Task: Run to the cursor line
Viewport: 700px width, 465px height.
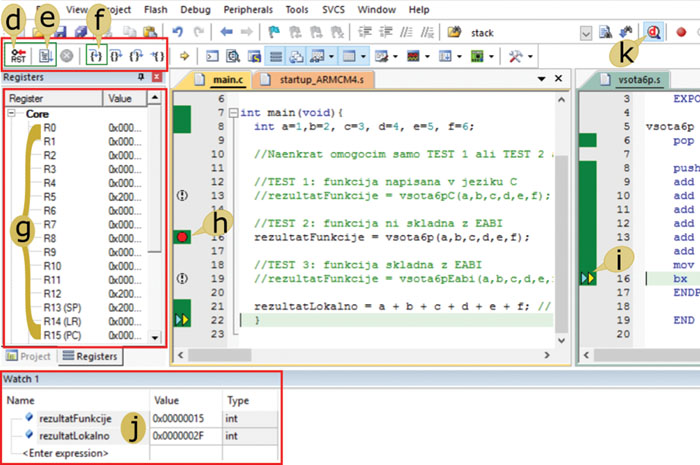Action: [157, 56]
